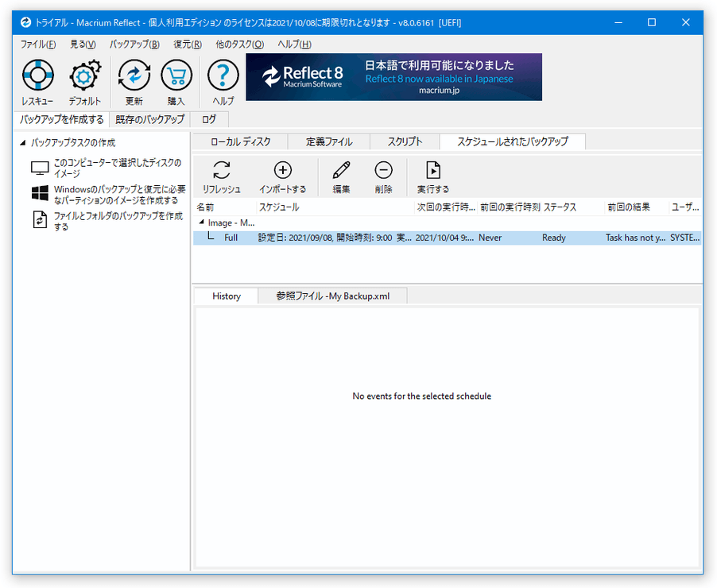Click the Task has not y... result cell
The image size is (717, 588).
636,238
